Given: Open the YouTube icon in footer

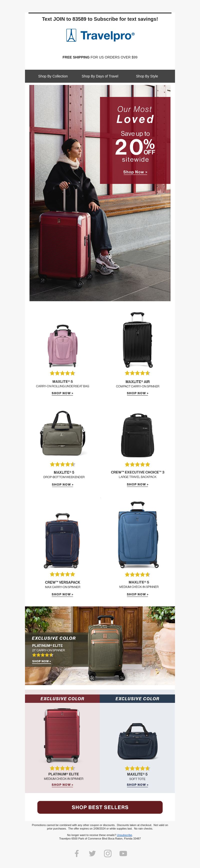Looking at the screenshot, I should [123, 853].
